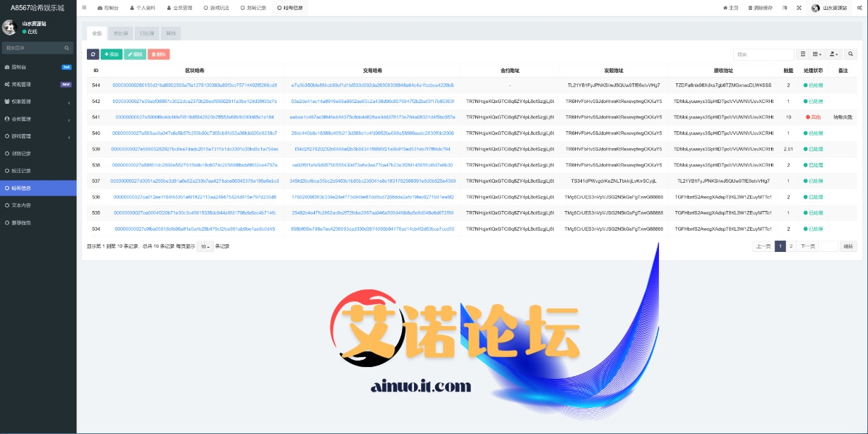Expand the 权限管理 sidebar menu
Viewport: 868px width, 434px height.
[x=38, y=102]
